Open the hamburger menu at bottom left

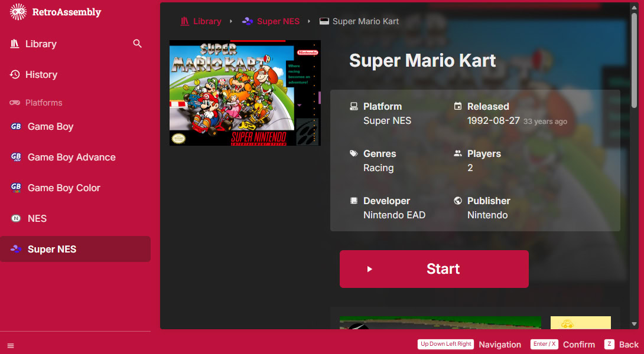point(11,345)
